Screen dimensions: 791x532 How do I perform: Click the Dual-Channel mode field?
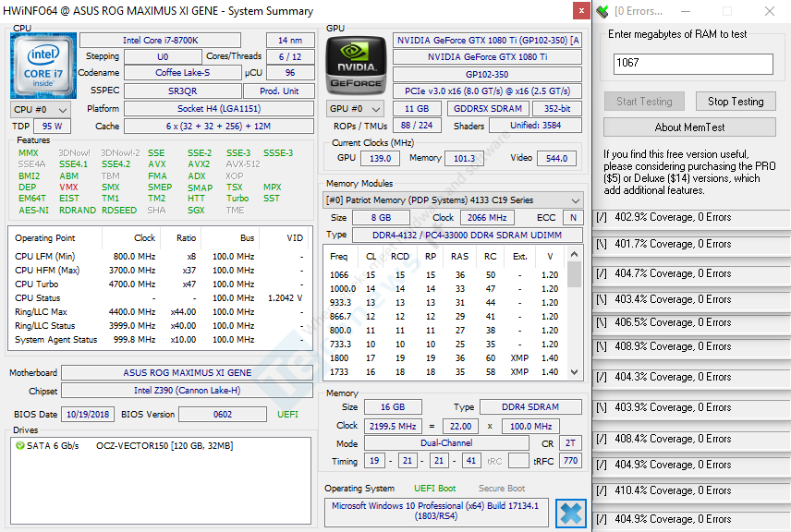pyautogui.click(x=446, y=442)
